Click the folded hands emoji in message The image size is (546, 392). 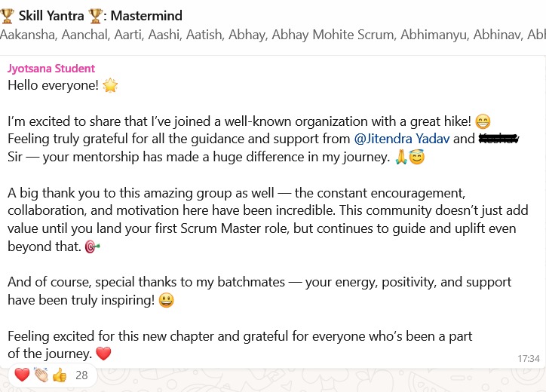click(397, 159)
